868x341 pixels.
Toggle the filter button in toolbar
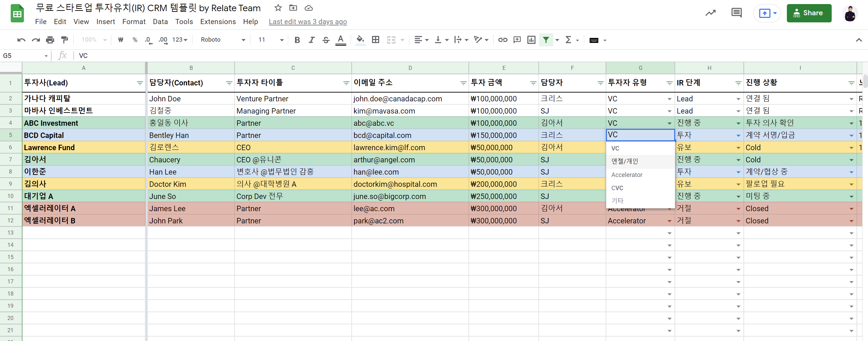pyautogui.click(x=546, y=40)
